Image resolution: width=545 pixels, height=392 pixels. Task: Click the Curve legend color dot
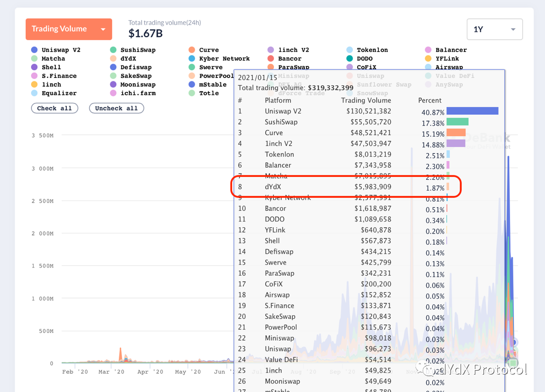[192, 50]
